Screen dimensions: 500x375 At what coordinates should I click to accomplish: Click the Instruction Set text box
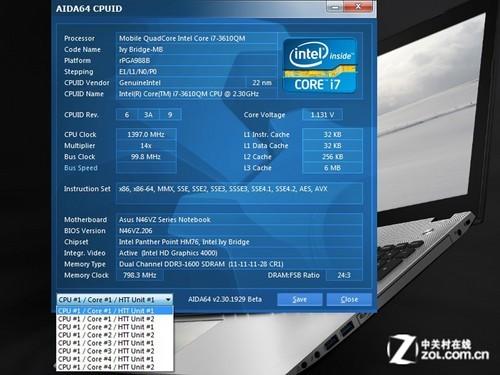(x=239, y=193)
